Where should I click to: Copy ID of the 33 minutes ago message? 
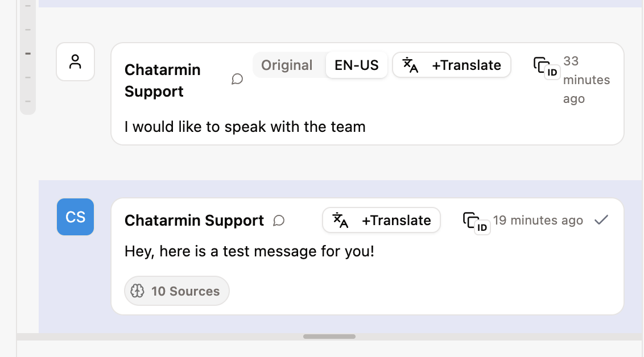[546, 68]
